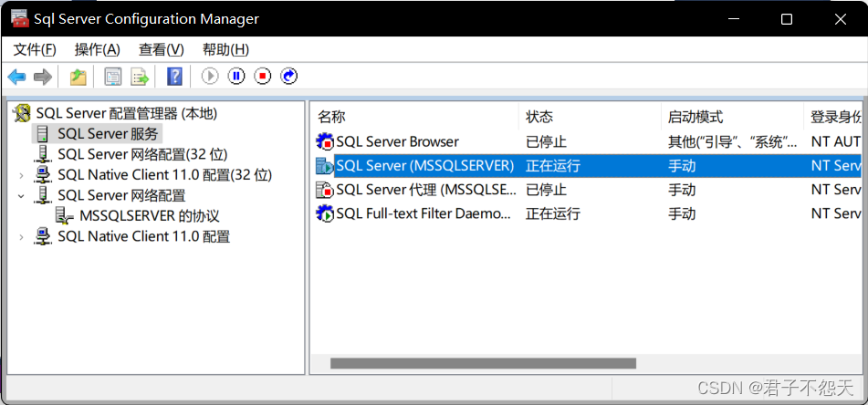
Task: Expand SQL Native Client 11.0 配置(32 位) node
Action: 21,175
